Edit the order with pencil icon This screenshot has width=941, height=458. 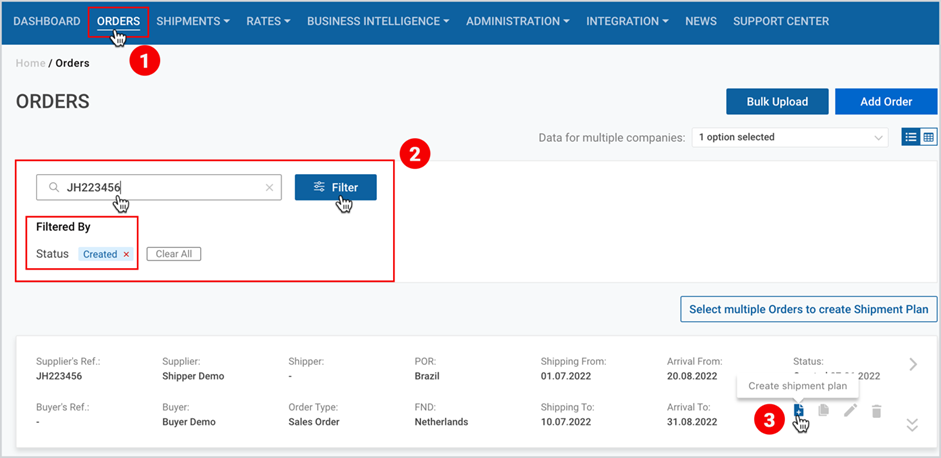click(850, 411)
